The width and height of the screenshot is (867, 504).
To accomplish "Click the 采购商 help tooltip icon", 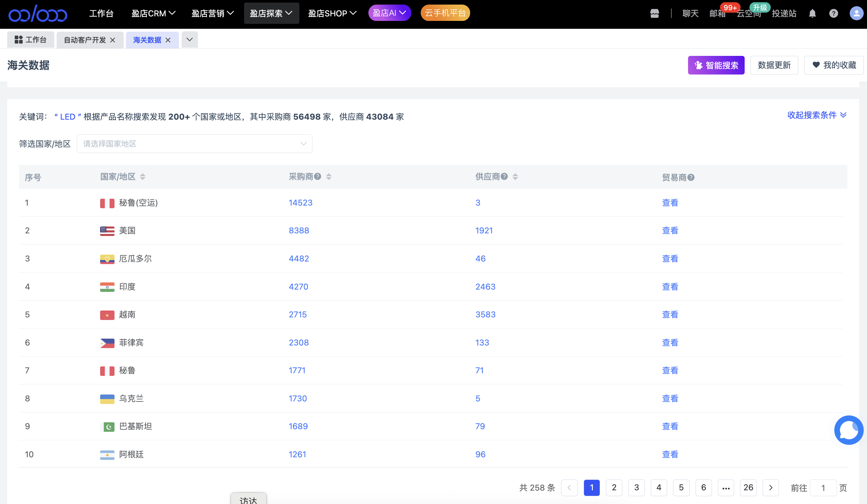I will pos(318,177).
